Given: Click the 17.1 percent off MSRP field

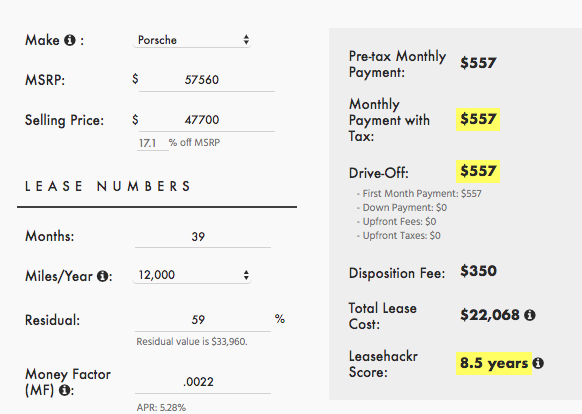Looking at the screenshot, I should click(153, 143).
